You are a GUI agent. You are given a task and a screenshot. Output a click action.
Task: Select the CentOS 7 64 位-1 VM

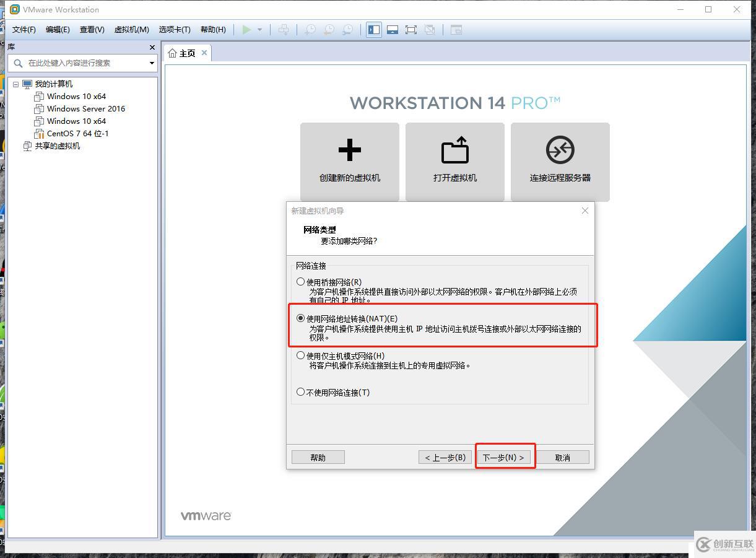click(78, 134)
